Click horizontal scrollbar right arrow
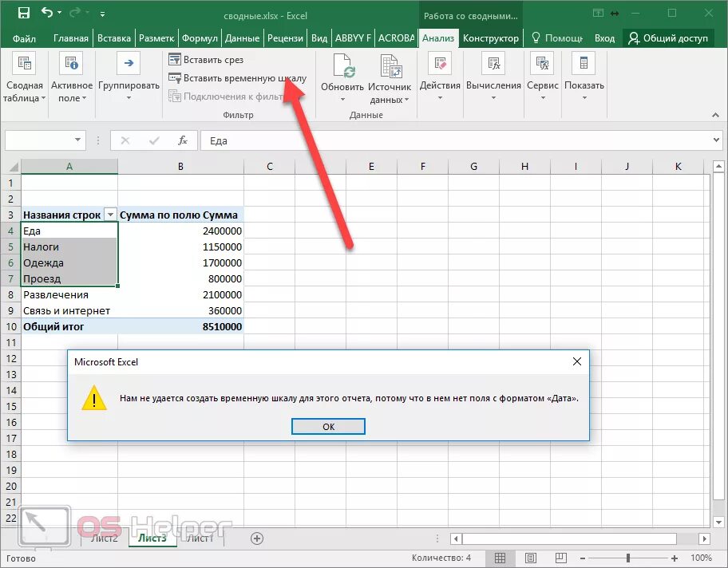Image resolution: width=728 pixels, height=568 pixels. pos(704,538)
